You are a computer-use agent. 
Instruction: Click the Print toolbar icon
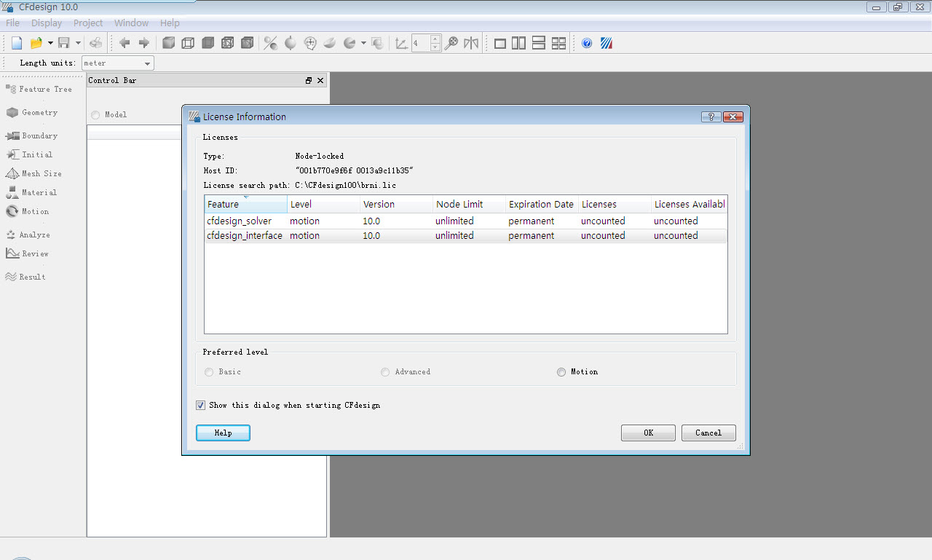96,43
